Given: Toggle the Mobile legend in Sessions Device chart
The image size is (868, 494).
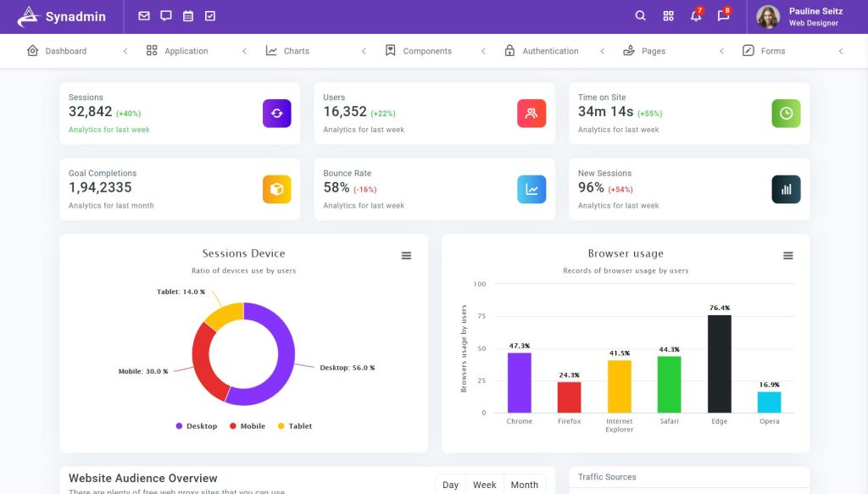Looking at the screenshot, I should click(248, 425).
